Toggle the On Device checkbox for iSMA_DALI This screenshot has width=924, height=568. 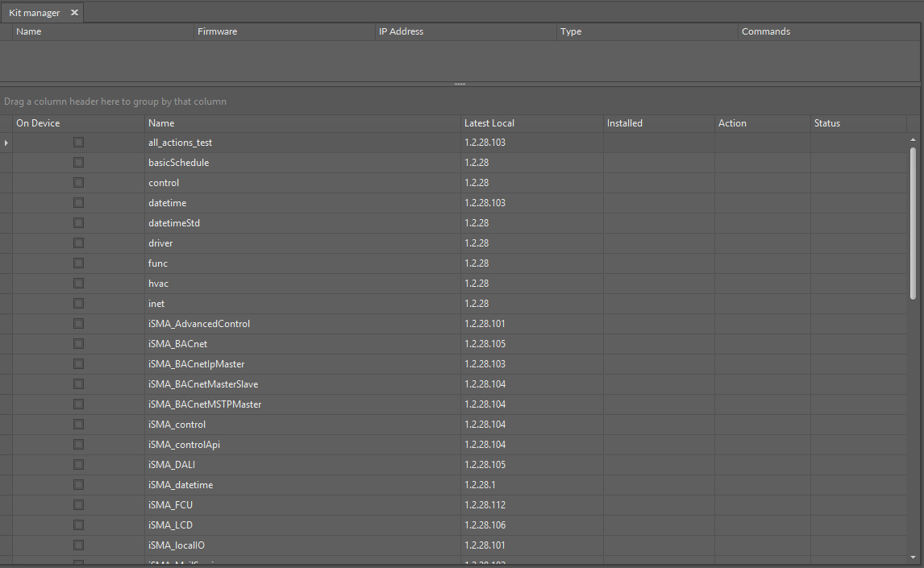point(78,465)
